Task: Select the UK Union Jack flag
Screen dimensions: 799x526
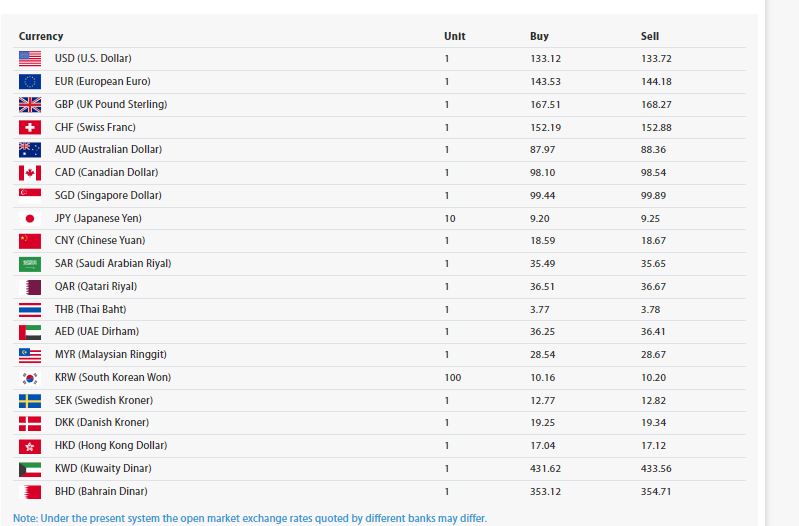Action: coord(29,105)
